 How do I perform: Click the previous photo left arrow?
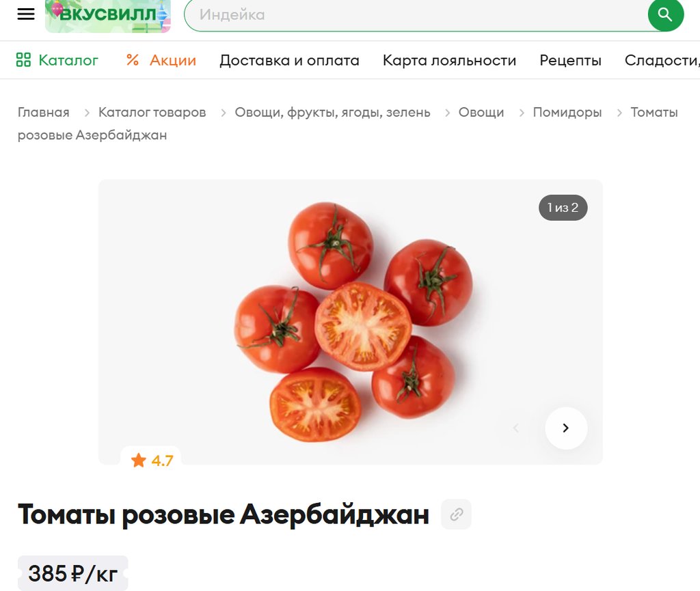[x=516, y=428]
